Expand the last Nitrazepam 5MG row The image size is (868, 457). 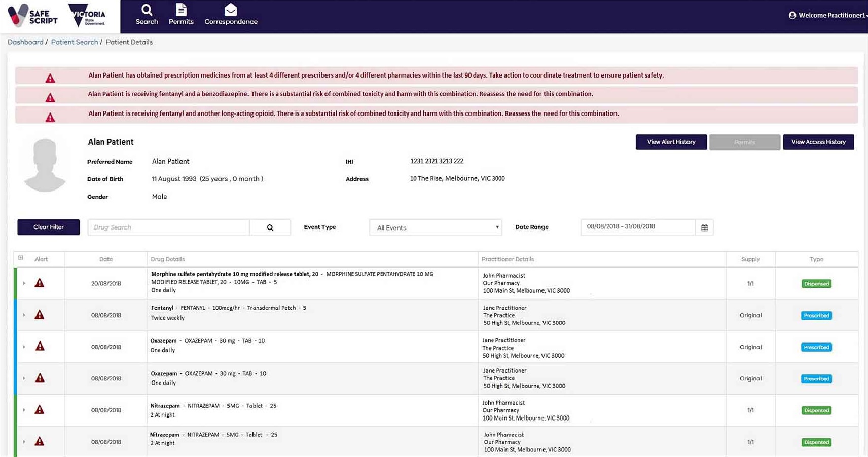point(24,442)
